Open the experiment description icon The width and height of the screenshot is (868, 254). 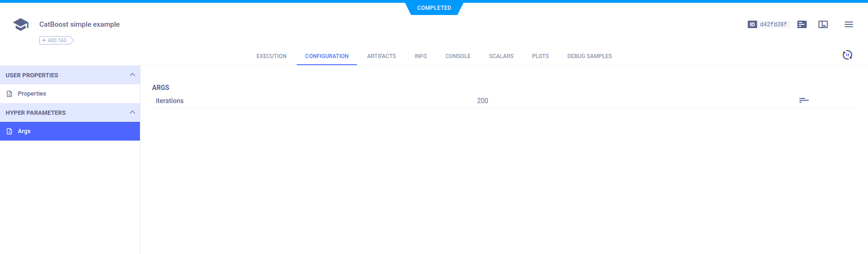point(802,24)
